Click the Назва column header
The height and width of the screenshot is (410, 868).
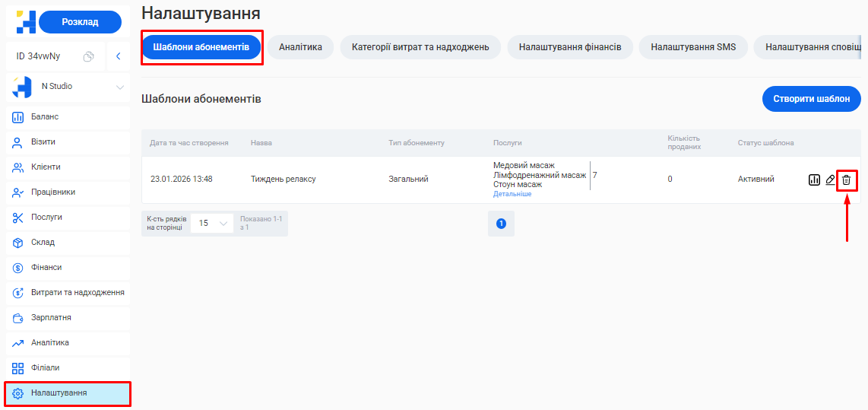tap(261, 143)
